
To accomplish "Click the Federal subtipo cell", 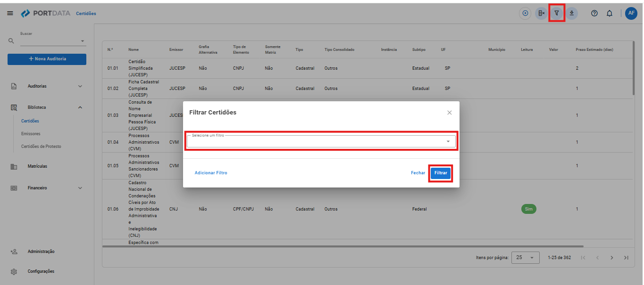I will click(x=419, y=209).
